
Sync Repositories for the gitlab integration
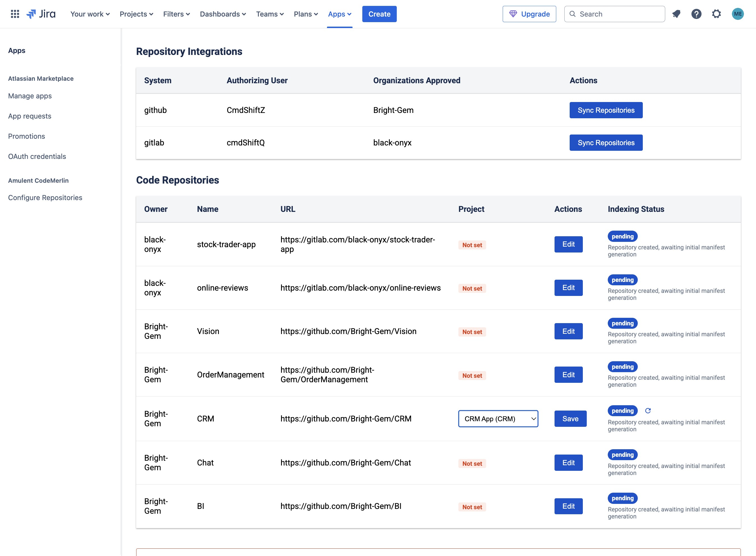point(606,143)
